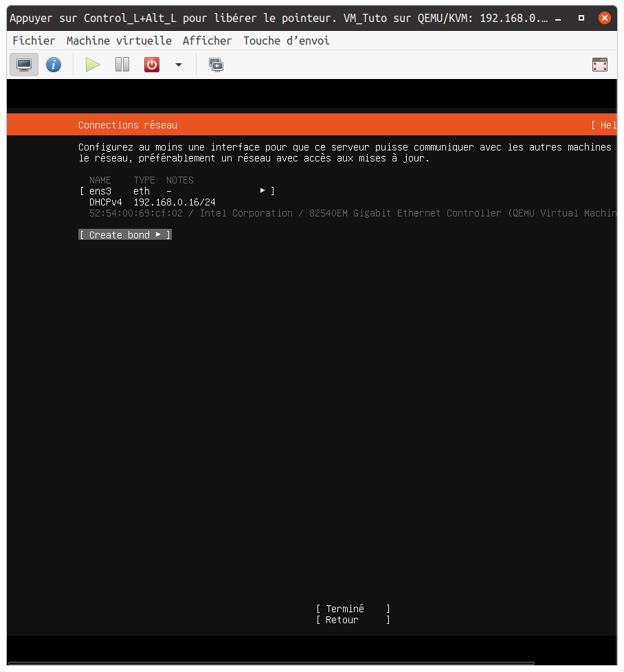Open the Machine virtuelle menu

pyautogui.click(x=119, y=41)
